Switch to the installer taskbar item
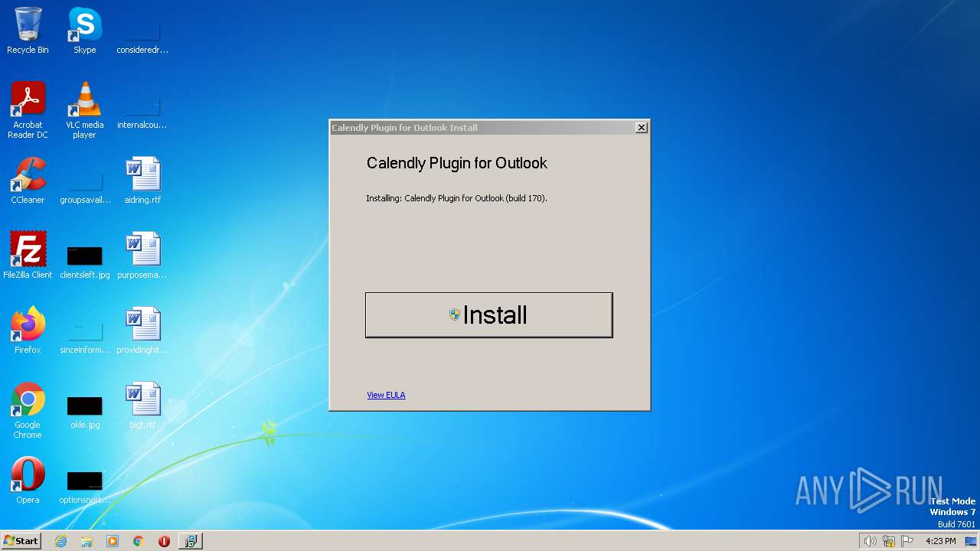The width and height of the screenshot is (980, 551). [190, 541]
